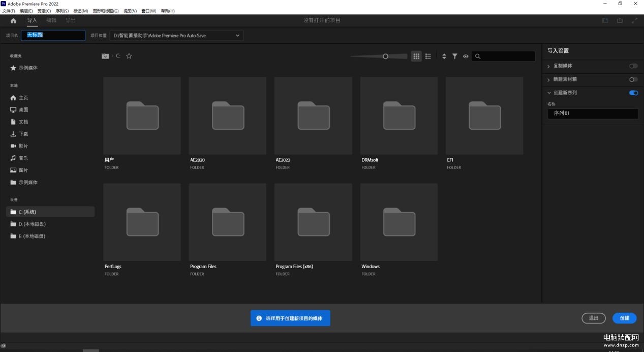The height and width of the screenshot is (352, 644).
Task: Open the Quick Export share icon
Action: pyautogui.click(x=620, y=20)
